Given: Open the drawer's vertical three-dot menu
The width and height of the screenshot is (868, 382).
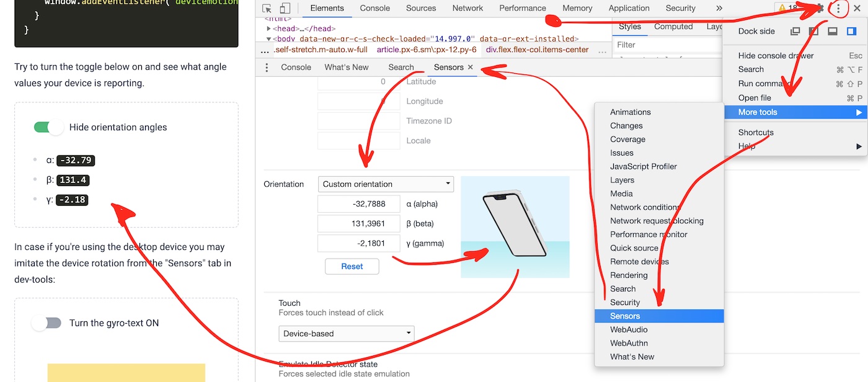Looking at the screenshot, I should click(266, 66).
